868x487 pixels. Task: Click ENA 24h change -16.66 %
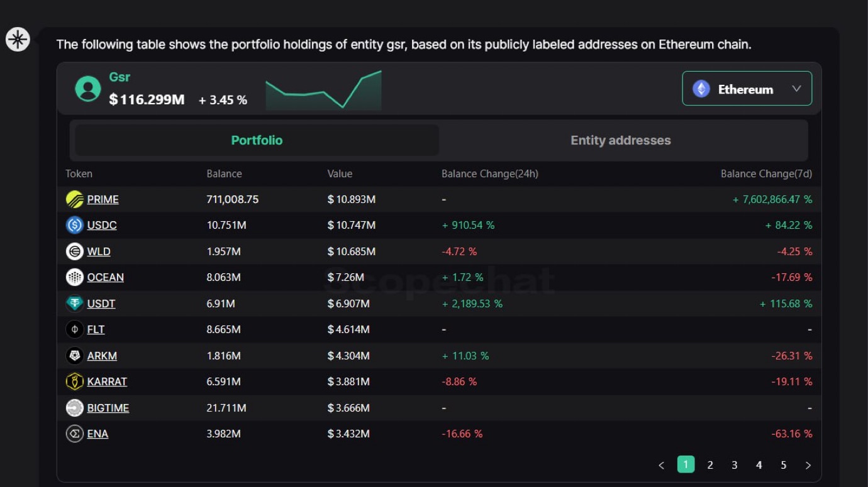[x=462, y=434]
